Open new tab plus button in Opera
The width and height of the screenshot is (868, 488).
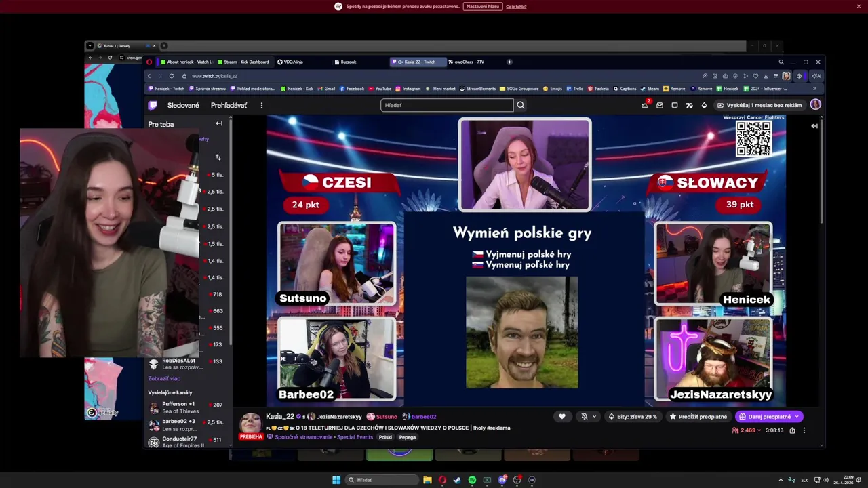coord(509,62)
